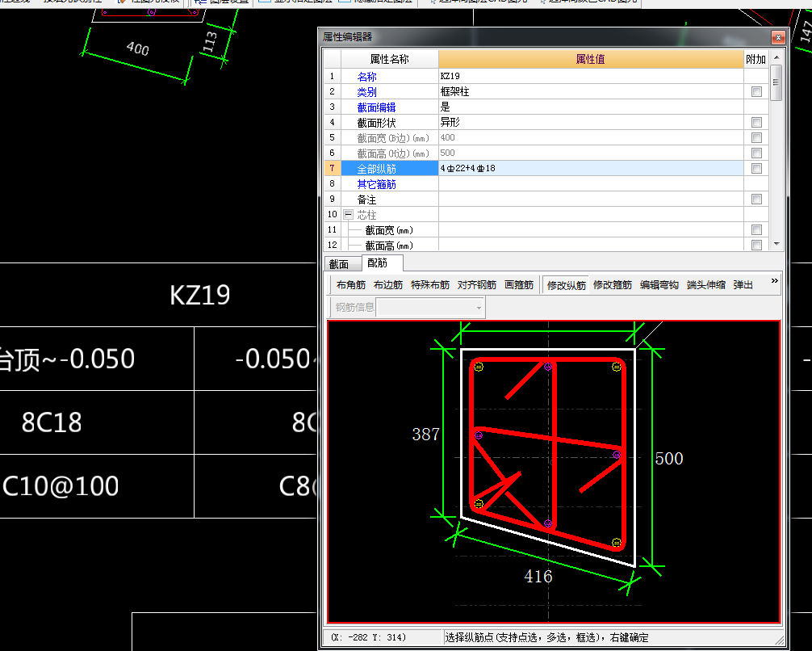Edit the 4⌀22+4⌀18 rebar value
Viewport: 812px width, 651px height.
pyautogui.click(x=591, y=169)
